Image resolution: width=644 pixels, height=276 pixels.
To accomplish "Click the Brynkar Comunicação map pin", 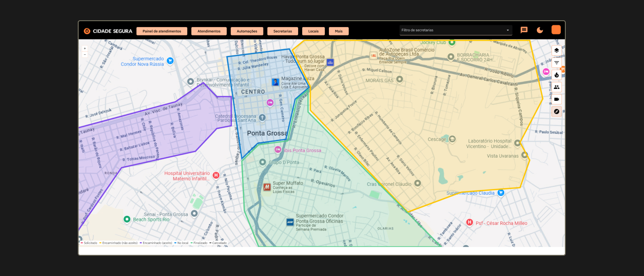I will pyautogui.click(x=190, y=81).
